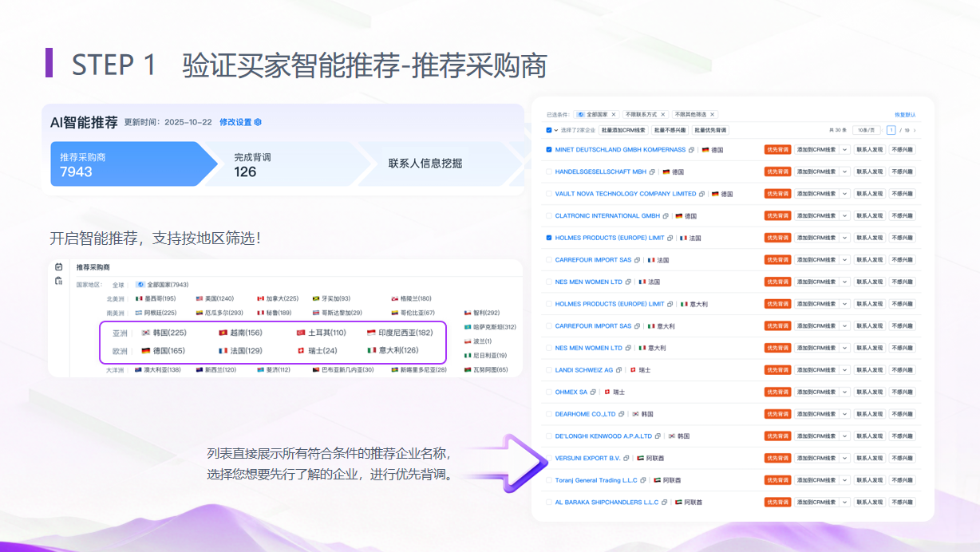Click the calendar icon in the left sidebar

pos(58,267)
